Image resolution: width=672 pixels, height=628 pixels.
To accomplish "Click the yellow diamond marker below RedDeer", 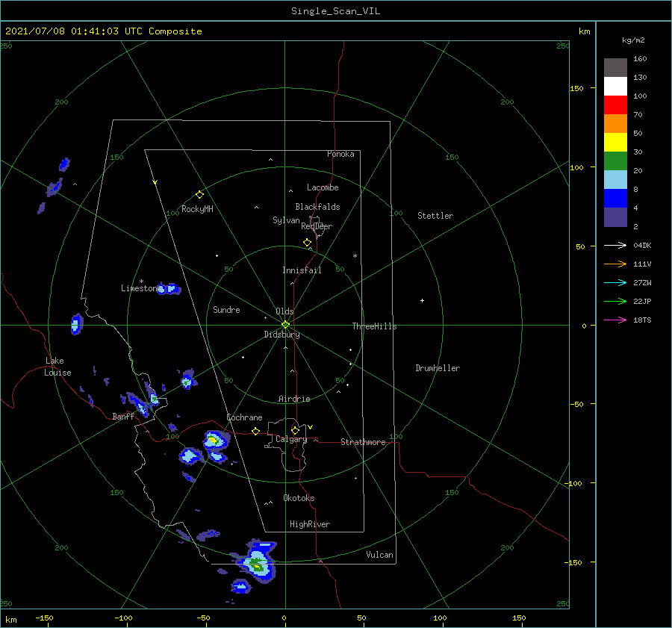I will point(308,243).
